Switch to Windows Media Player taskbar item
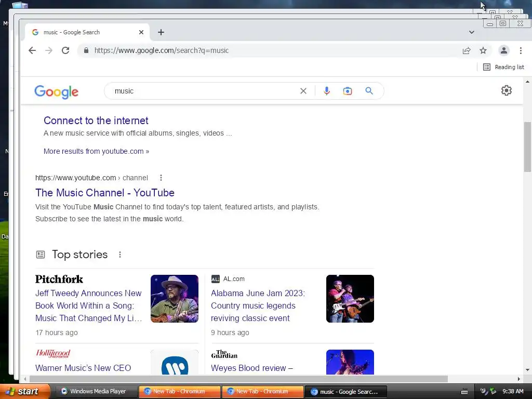The width and height of the screenshot is (532, 399). (96, 391)
